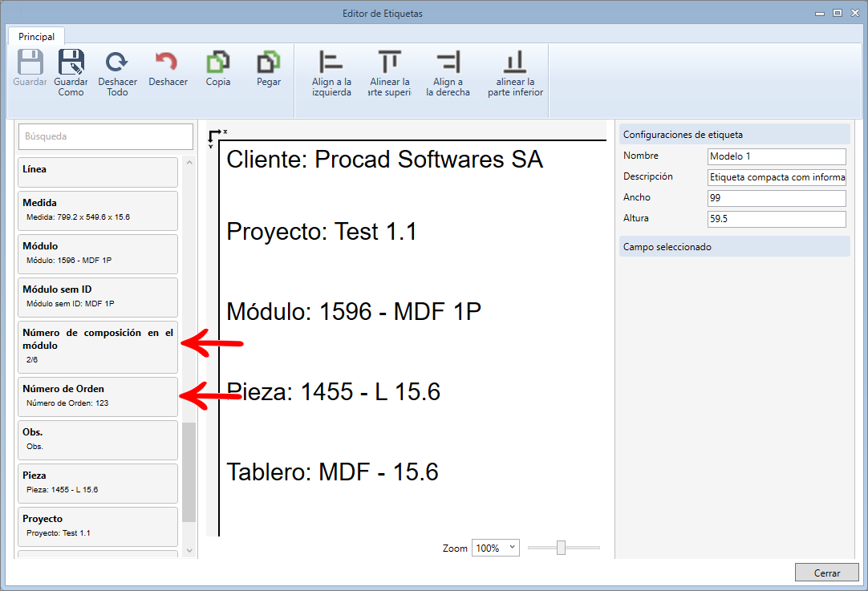Click Alinear la parte superior icon

(390, 62)
